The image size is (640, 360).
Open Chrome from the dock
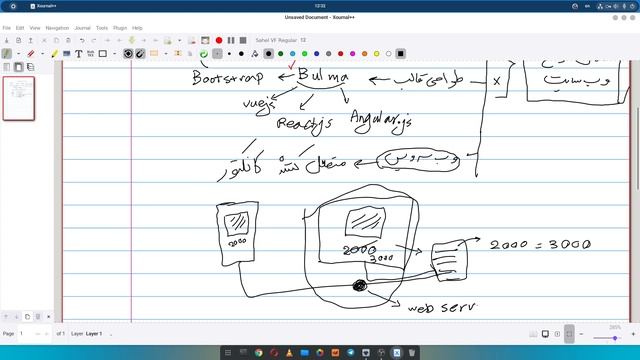tap(258, 353)
